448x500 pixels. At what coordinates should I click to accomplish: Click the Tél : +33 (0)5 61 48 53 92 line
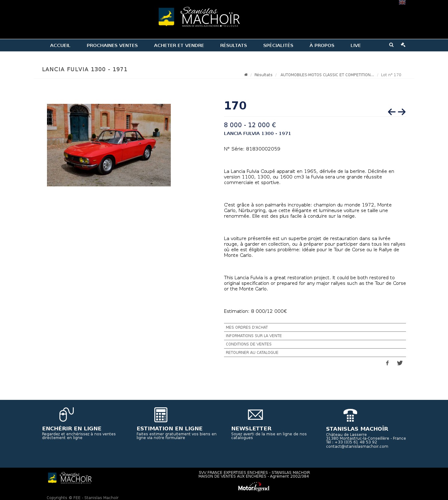[352, 442]
